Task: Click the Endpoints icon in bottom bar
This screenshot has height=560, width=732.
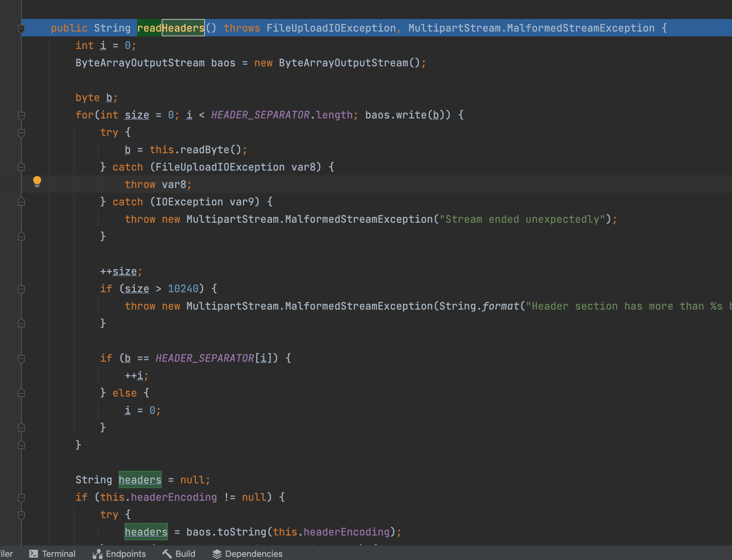Action: point(97,554)
